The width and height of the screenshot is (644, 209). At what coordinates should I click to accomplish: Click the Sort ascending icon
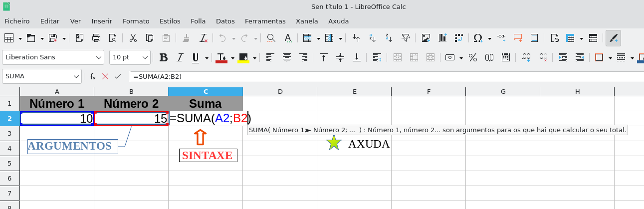373,38
